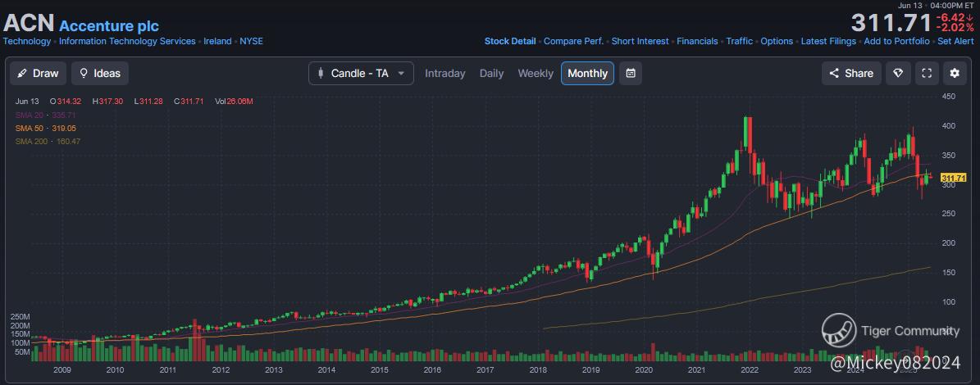Open the Options link menu
This screenshot has width=980, height=385.
click(777, 41)
